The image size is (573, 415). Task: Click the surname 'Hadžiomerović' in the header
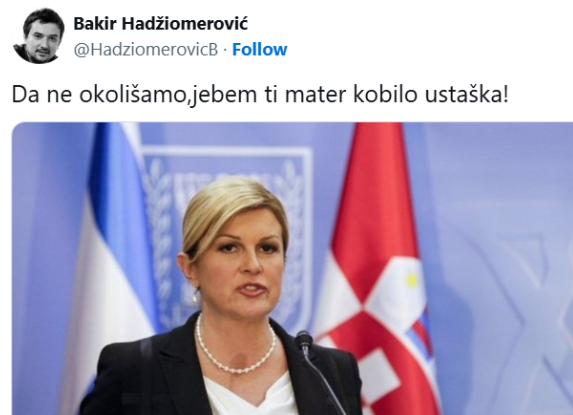click(x=185, y=24)
